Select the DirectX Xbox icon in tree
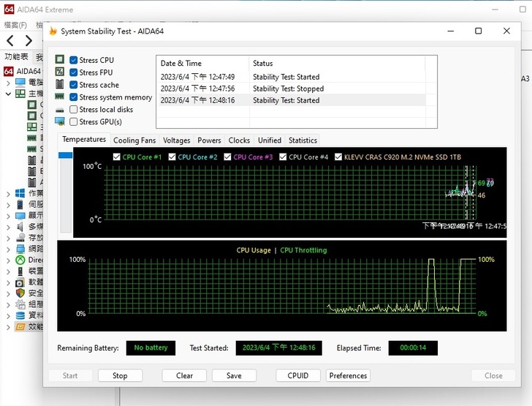The image size is (532, 406). click(20, 260)
